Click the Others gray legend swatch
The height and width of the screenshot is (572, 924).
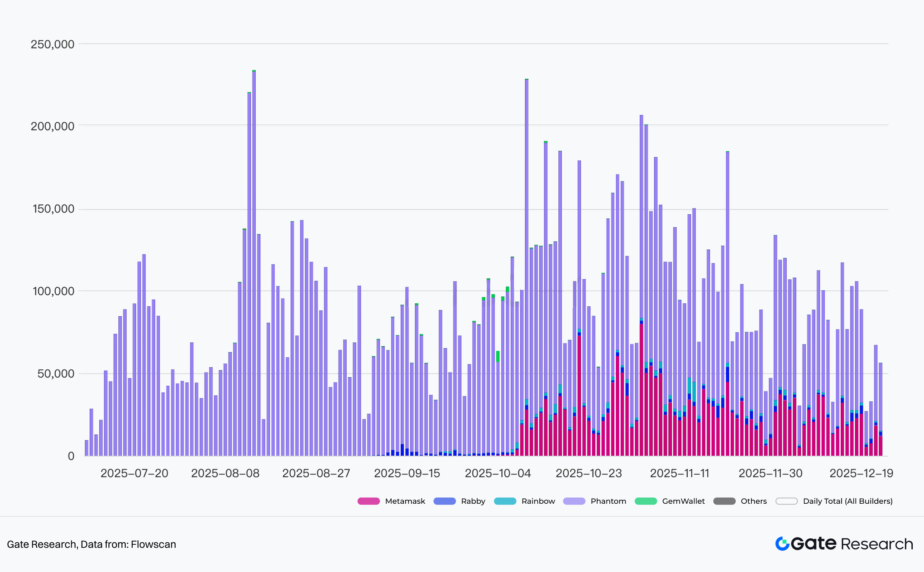point(724,501)
